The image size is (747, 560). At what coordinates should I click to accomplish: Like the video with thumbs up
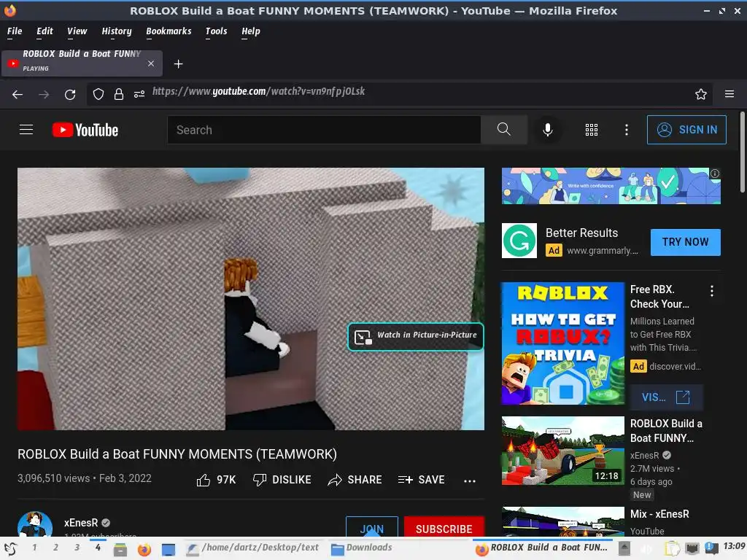click(216, 480)
